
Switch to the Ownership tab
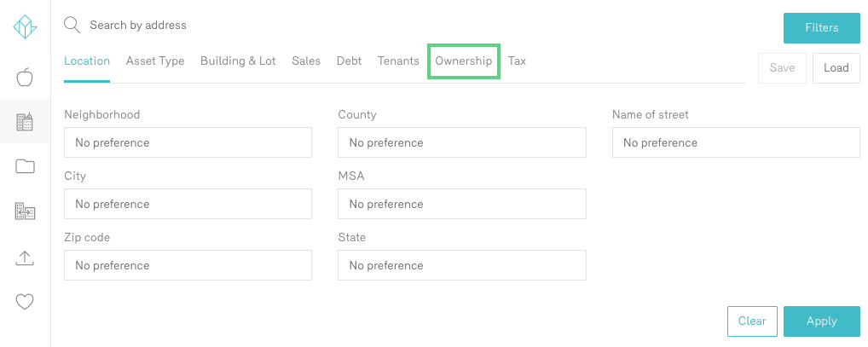(463, 61)
